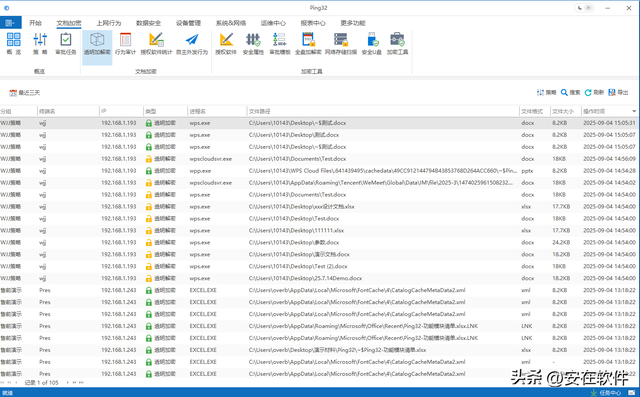Open 任务中心 in the status bar
Viewport: 640px width, 397px height.
(606, 393)
